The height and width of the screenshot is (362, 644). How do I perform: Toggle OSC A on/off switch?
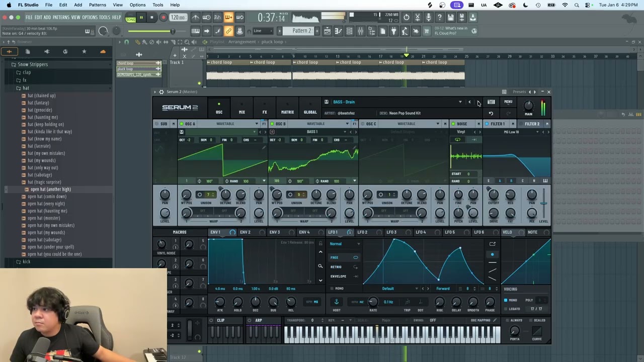click(x=182, y=124)
